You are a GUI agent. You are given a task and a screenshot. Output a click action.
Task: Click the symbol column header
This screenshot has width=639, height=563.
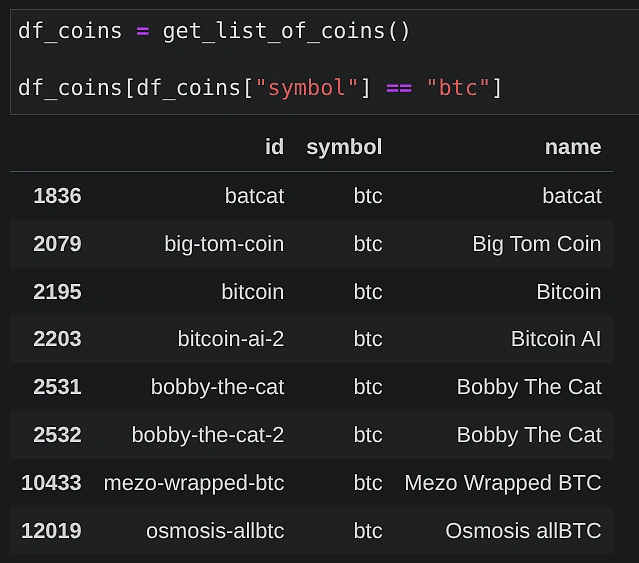click(344, 148)
